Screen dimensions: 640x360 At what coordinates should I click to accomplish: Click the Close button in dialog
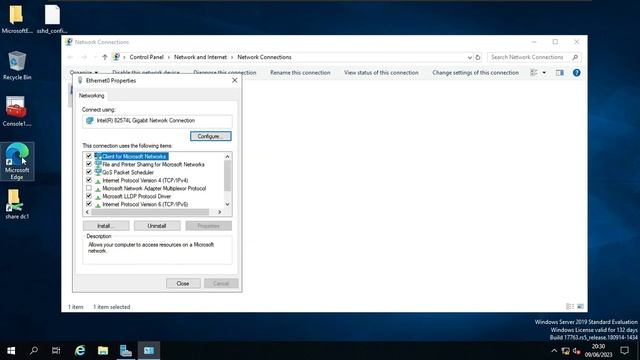tap(183, 283)
